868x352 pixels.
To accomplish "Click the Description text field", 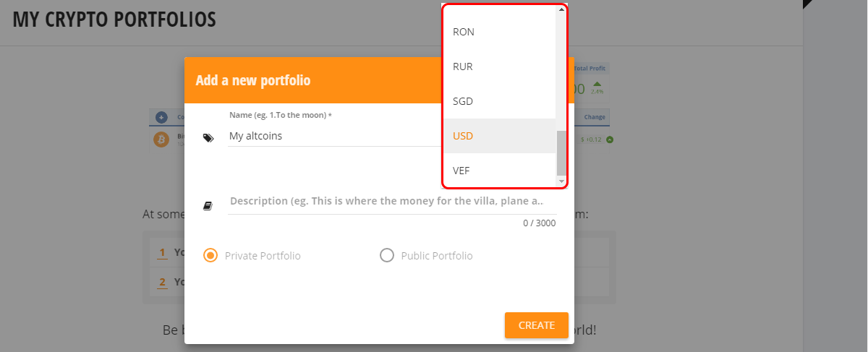I will coord(391,202).
